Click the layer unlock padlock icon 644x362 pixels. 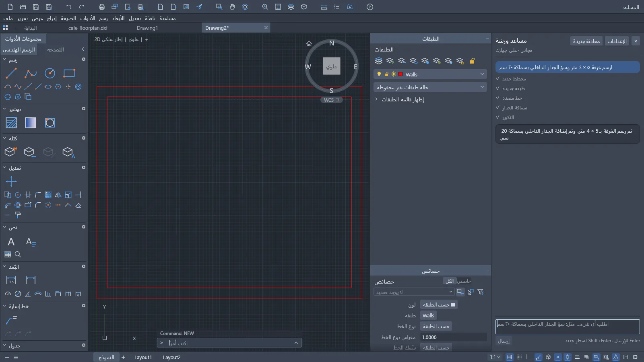pyautogui.click(x=473, y=61)
